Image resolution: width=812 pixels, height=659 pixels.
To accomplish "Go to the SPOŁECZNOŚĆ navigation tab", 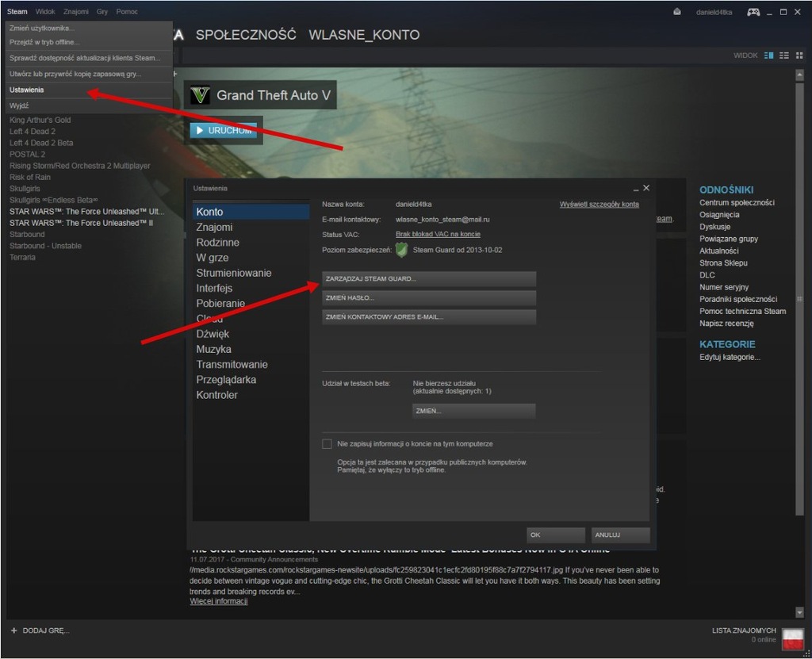I will (x=246, y=35).
